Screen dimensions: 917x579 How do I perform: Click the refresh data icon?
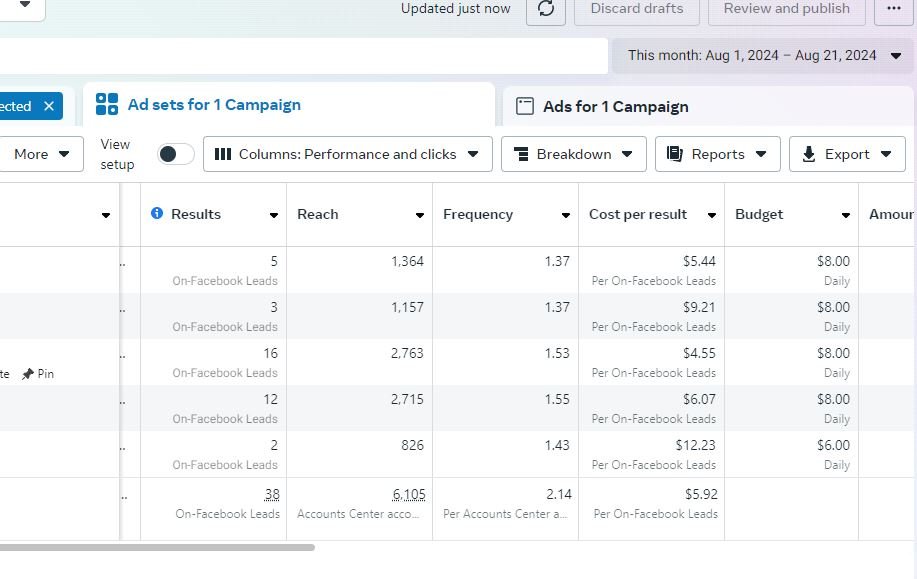click(546, 9)
